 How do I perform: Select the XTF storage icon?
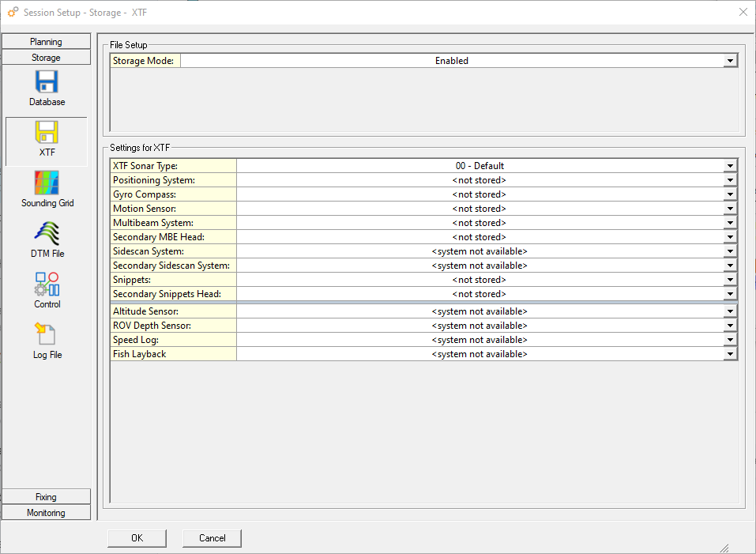click(x=47, y=134)
